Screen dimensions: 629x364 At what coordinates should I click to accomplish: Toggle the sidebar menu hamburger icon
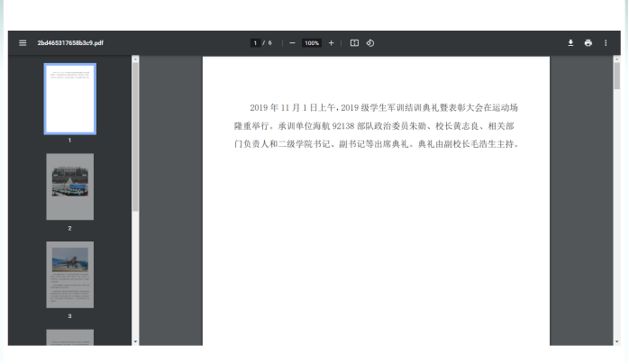pos(23,43)
